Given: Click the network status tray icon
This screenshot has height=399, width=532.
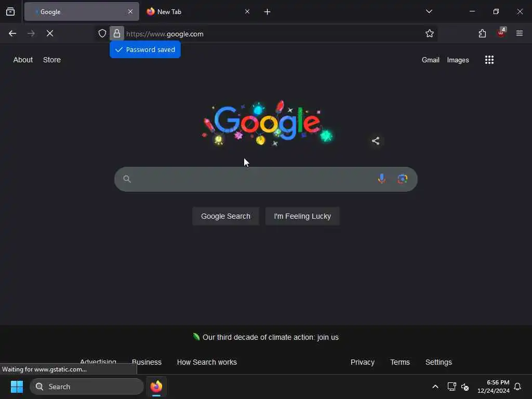Looking at the screenshot, I should pos(451,387).
